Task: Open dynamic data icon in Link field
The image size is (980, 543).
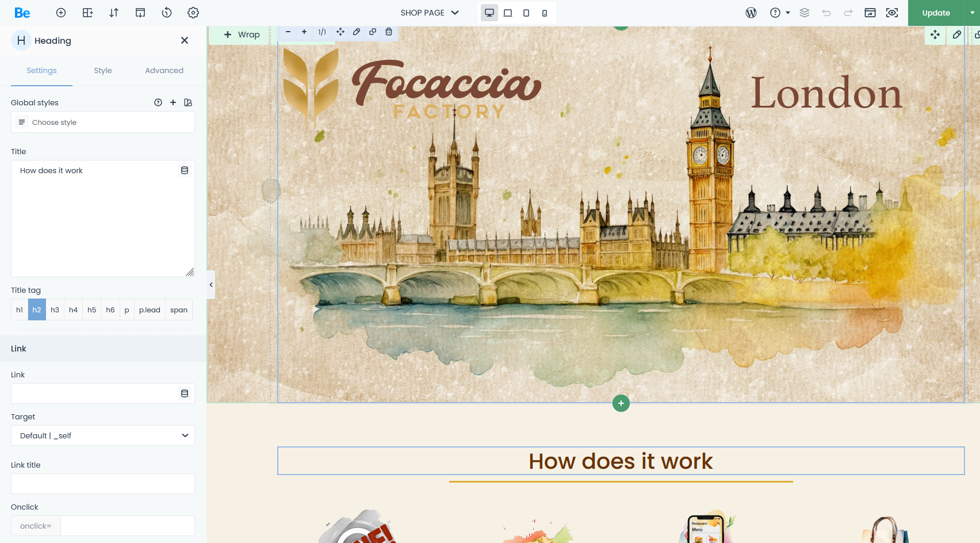Action: (185, 393)
